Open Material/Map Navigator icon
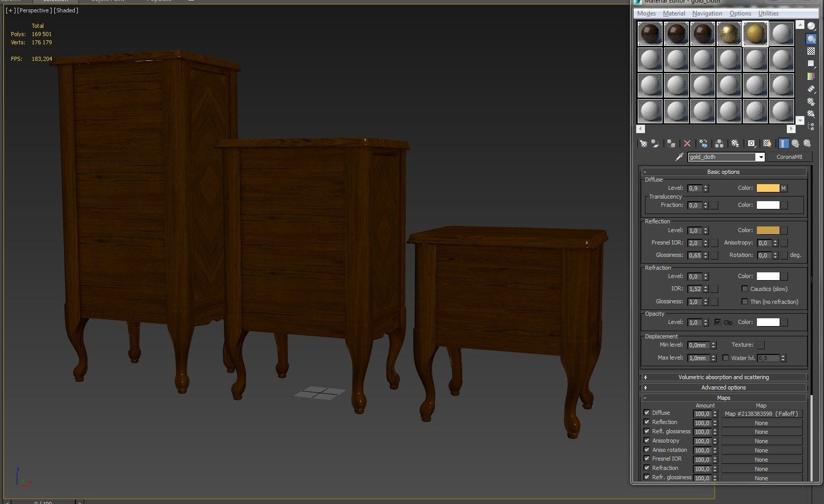This screenshot has height=504, width=824. coord(811,126)
